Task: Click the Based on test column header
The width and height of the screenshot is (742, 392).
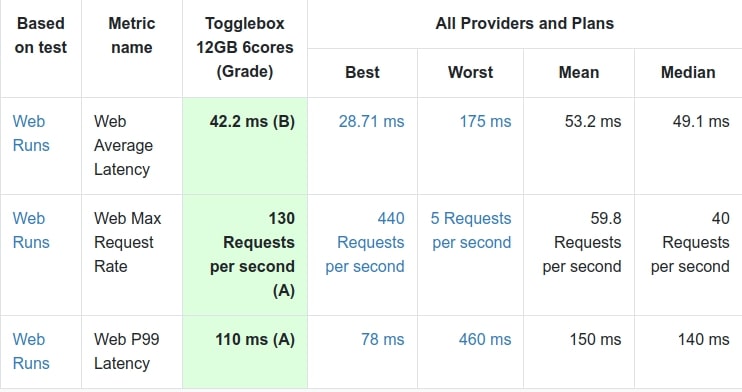Action: pyautogui.click(x=41, y=36)
